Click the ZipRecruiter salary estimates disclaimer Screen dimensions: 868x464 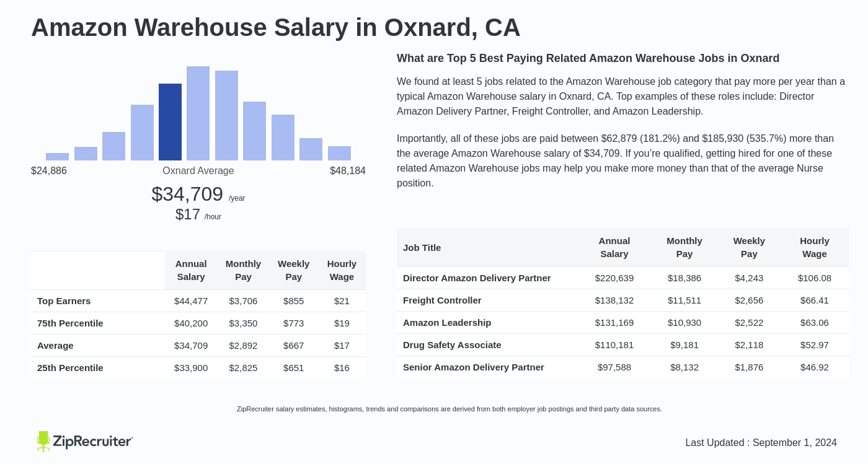[x=449, y=409]
